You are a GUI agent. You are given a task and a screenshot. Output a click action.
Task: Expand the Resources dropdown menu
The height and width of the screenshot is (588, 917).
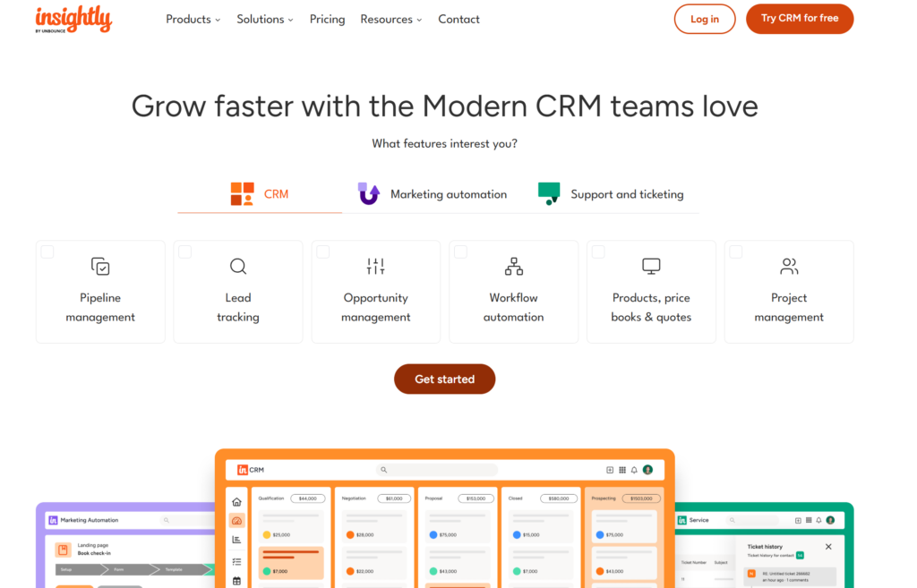coord(391,20)
